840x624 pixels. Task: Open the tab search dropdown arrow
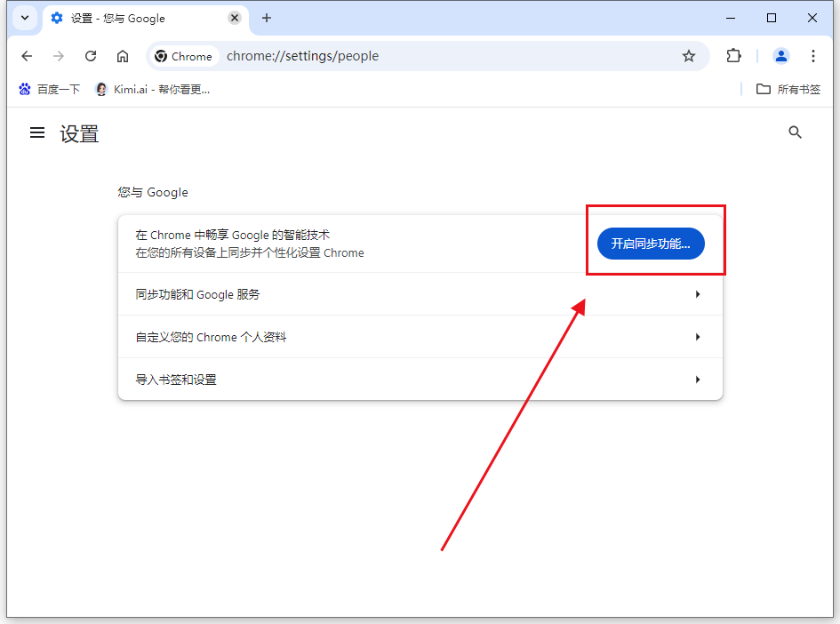click(25, 18)
